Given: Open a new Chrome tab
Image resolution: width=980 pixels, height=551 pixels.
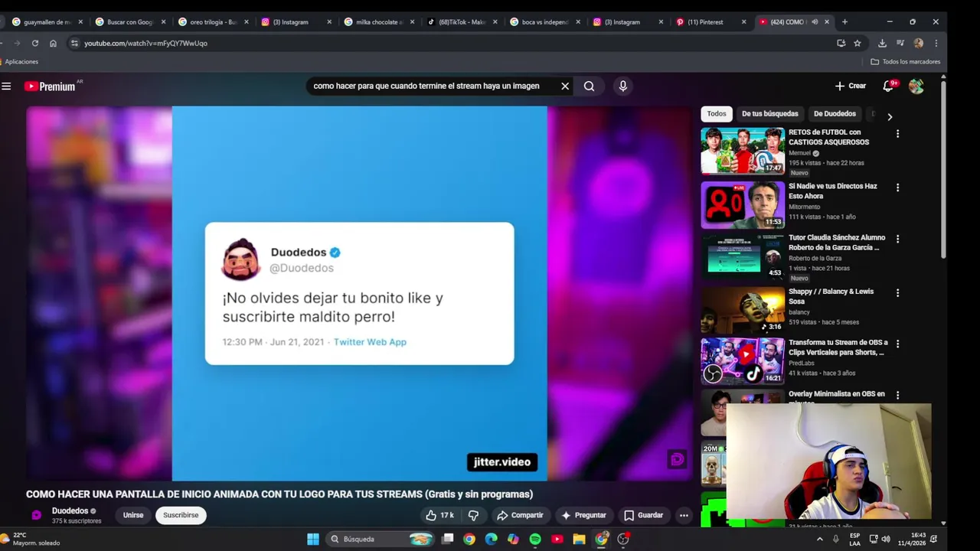Looking at the screenshot, I should pyautogui.click(x=844, y=22).
